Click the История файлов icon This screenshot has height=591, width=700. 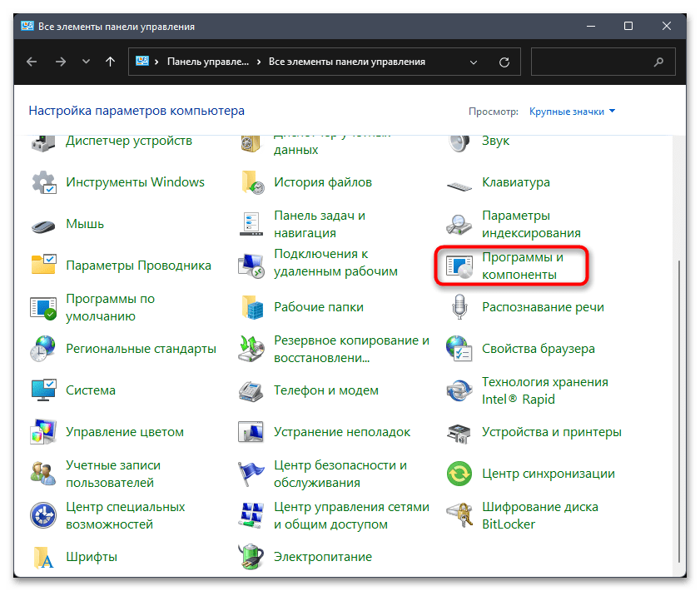(252, 182)
